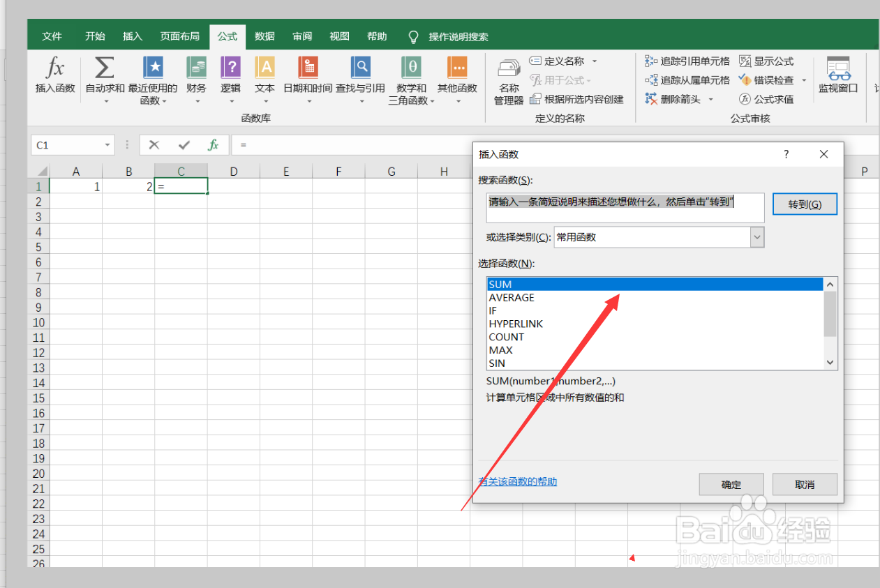Viewport: 880px width, 588px height.
Task: Open the 其他函数 more functions icon
Action: coord(457,77)
